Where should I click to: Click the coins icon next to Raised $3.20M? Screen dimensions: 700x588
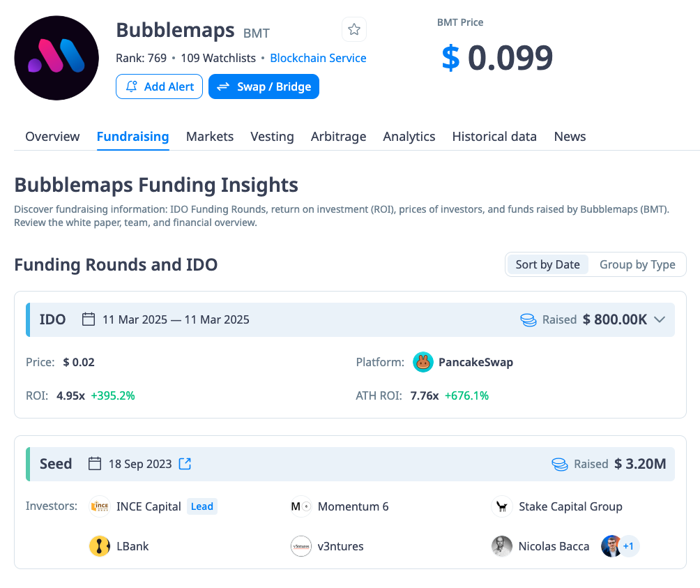coord(559,463)
